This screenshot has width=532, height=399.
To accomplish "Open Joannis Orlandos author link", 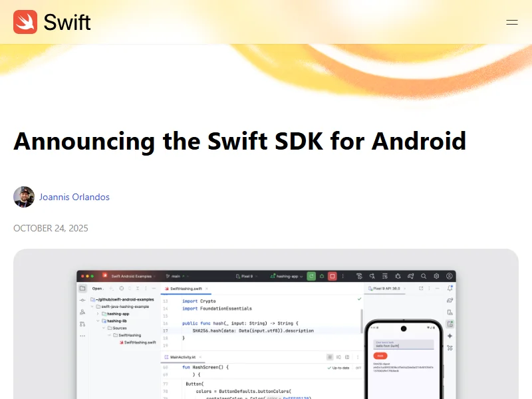I will point(74,197).
